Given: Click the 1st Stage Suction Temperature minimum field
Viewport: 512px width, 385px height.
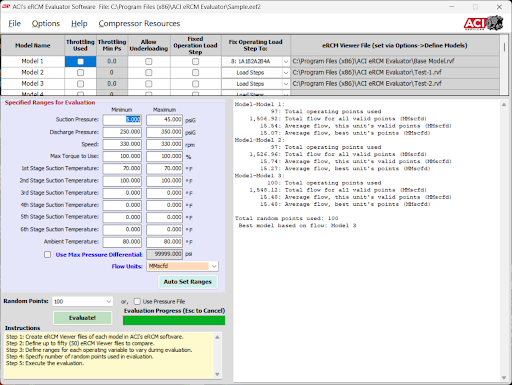Looking at the screenshot, I should [122, 168].
